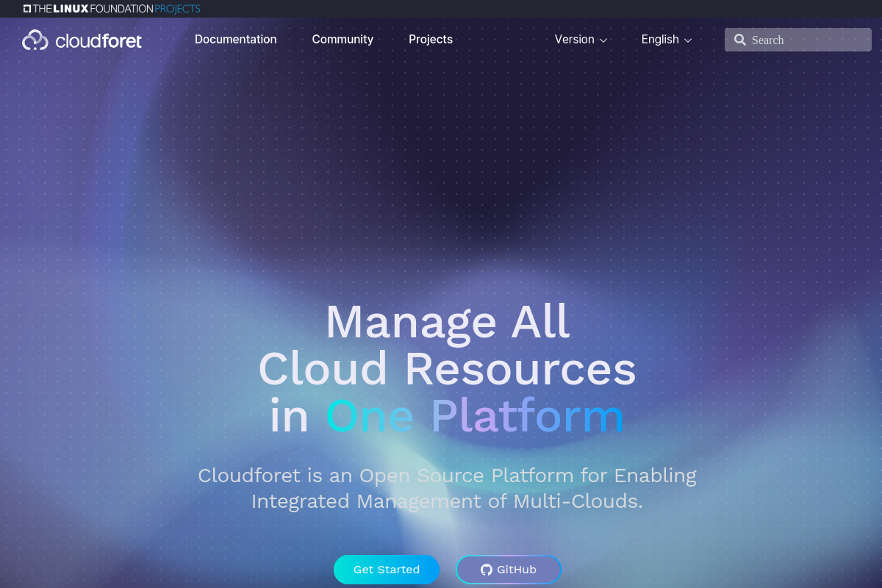Click 'Cloudforet is an Open Source Platform' text
The width and height of the screenshot is (882, 588).
(x=387, y=476)
